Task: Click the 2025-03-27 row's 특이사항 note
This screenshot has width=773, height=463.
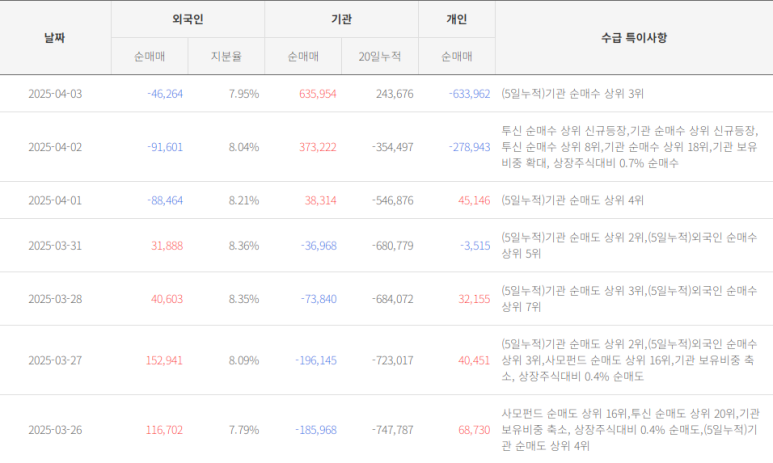Action: (x=629, y=360)
